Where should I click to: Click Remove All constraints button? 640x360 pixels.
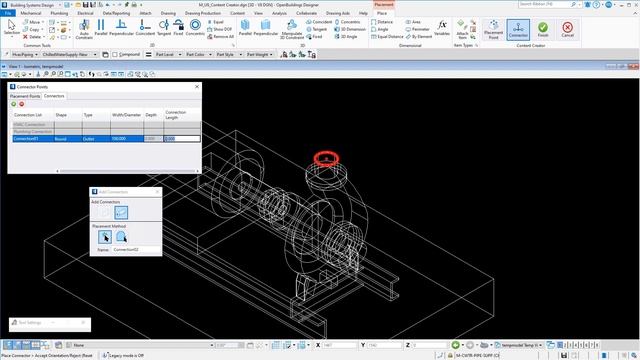[221, 37]
